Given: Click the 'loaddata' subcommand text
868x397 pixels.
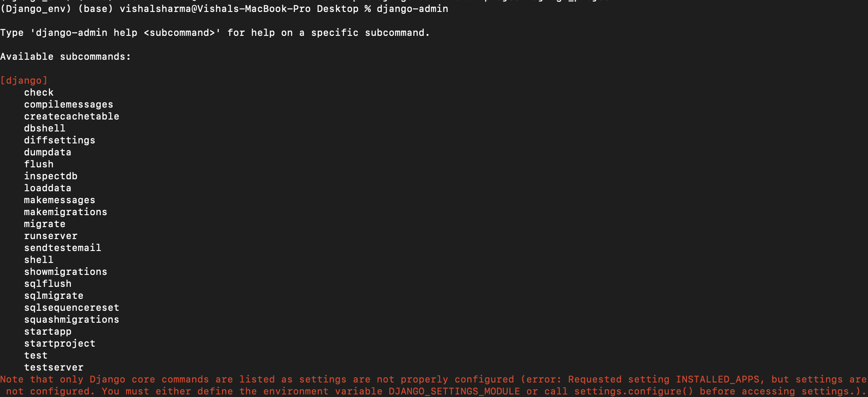Looking at the screenshot, I should tap(48, 188).
